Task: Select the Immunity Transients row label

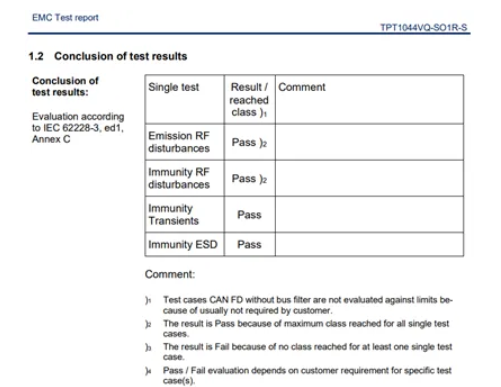Action: point(173,214)
